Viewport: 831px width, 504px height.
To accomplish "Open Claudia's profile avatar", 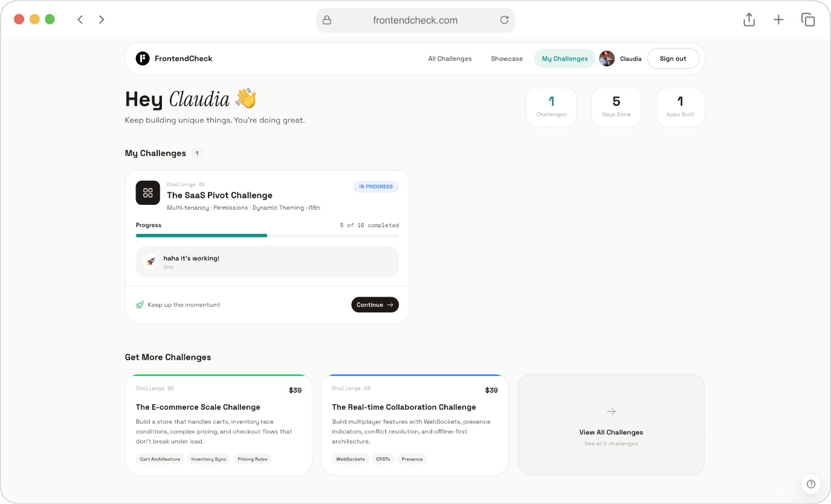I will 607,58.
